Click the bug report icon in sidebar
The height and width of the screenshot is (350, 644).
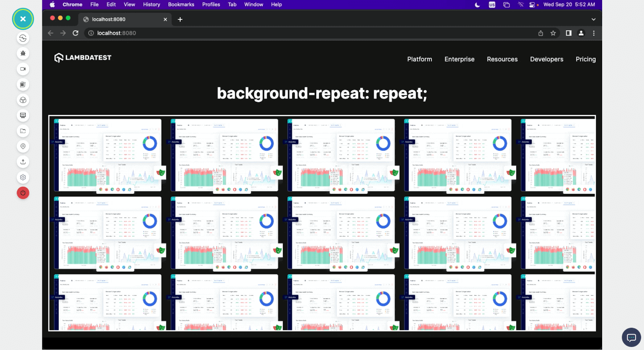click(23, 54)
